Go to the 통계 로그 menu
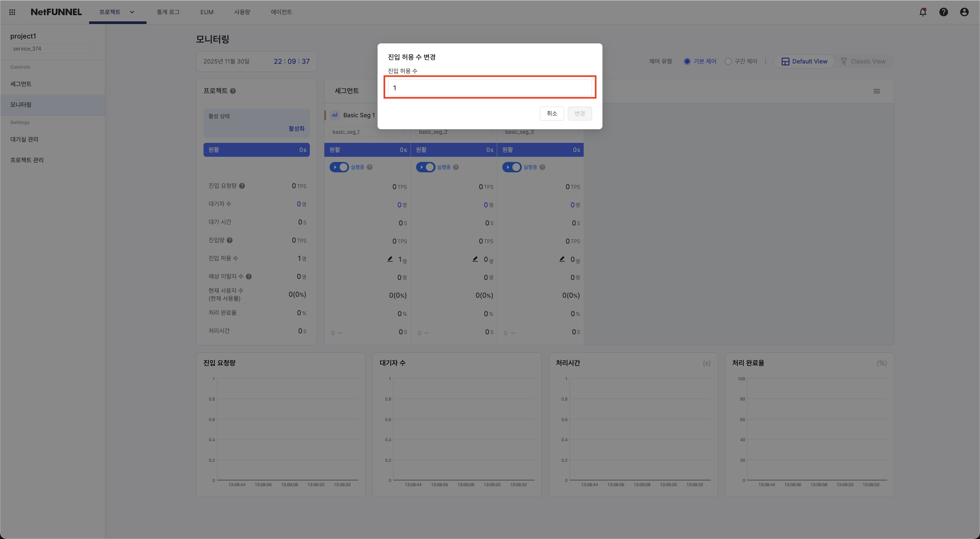Screen dimensions: 980x539 point(168,12)
